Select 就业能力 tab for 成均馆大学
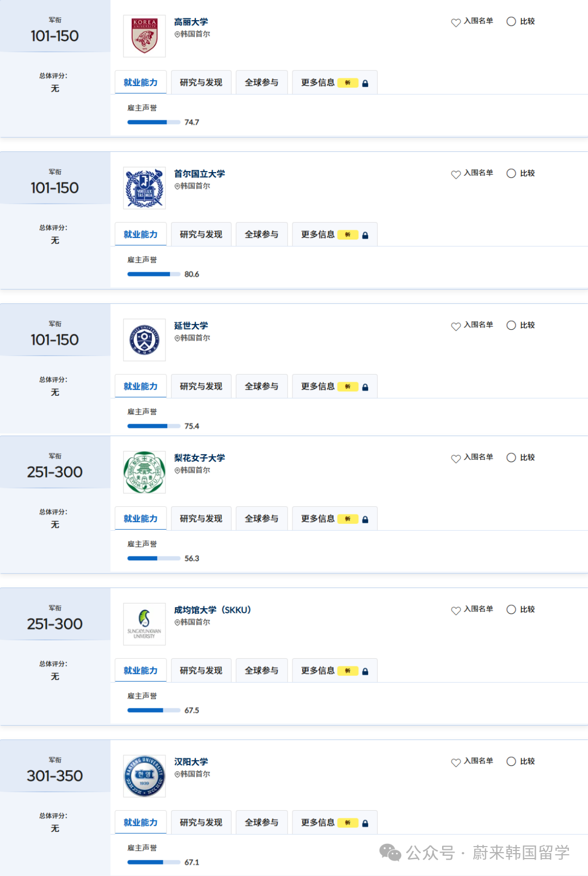This screenshot has height=876, width=588. coord(140,671)
